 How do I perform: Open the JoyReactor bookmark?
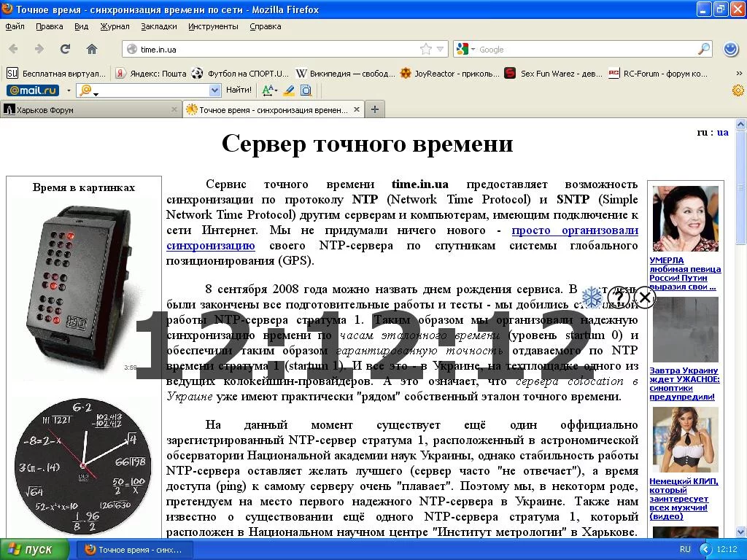pyautogui.click(x=450, y=74)
